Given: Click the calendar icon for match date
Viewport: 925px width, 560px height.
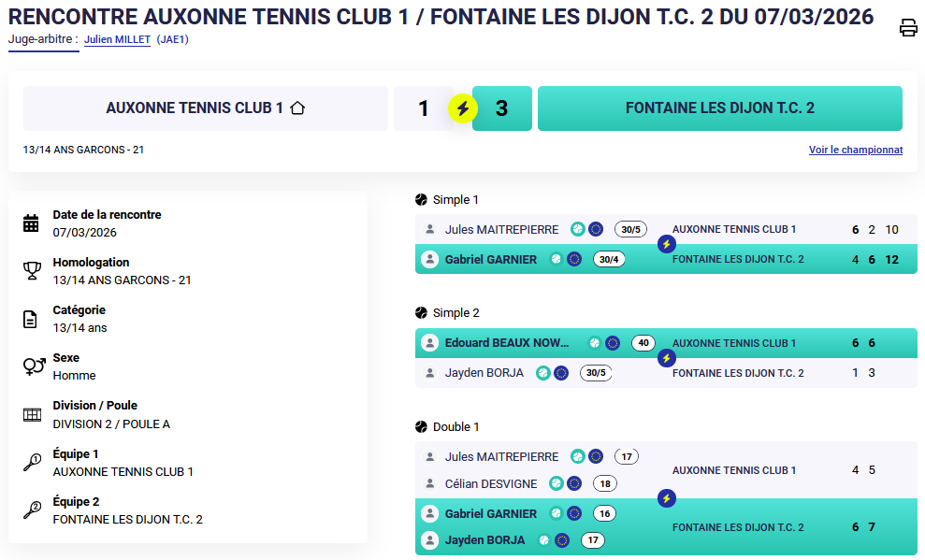Looking at the screenshot, I should coord(31,223).
